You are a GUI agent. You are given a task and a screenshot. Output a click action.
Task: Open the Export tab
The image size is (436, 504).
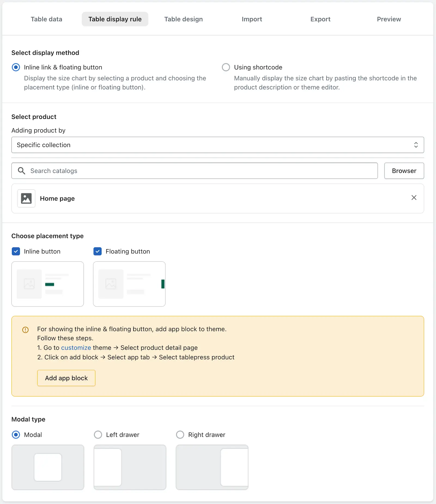[x=320, y=19]
